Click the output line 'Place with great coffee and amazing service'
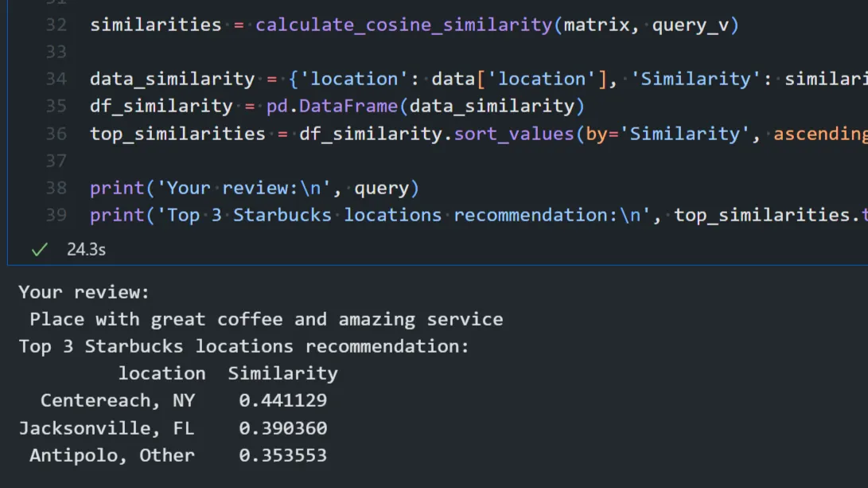The image size is (868, 488). [x=266, y=319]
